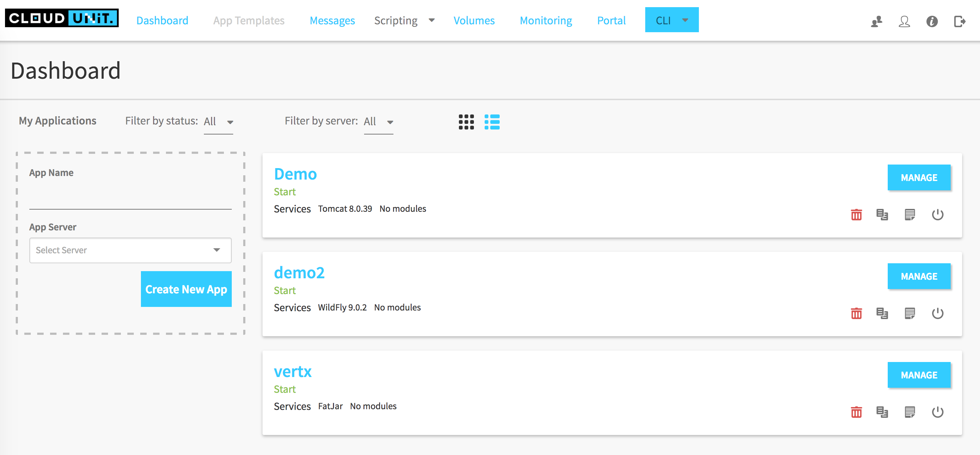This screenshot has width=980, height=455.
Task: Click the Create New App button
Action: click(x=186, y=289)
